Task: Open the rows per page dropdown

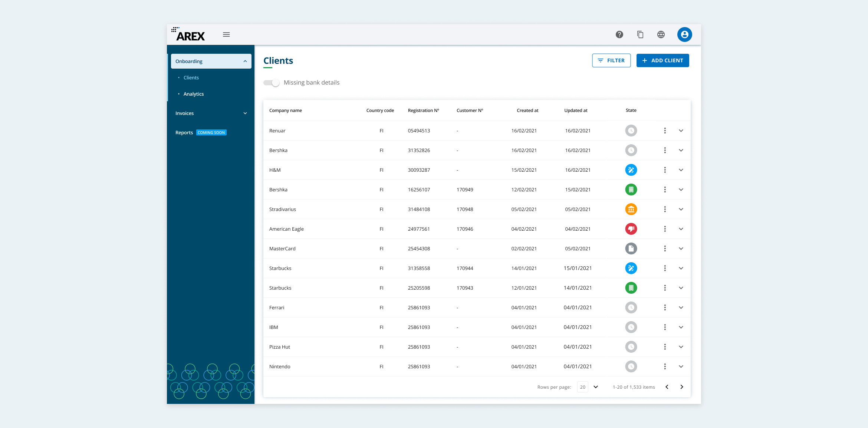Action: (x=596, y=387)
